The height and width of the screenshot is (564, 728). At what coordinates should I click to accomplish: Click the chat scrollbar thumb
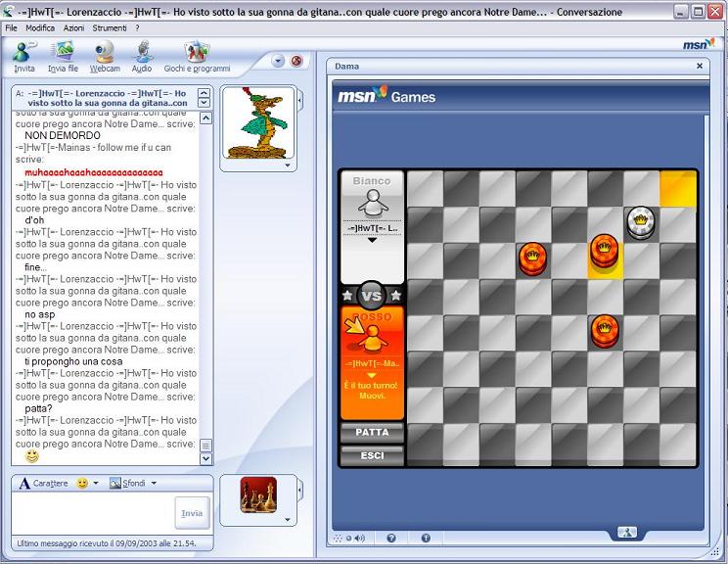pos(205,446)
